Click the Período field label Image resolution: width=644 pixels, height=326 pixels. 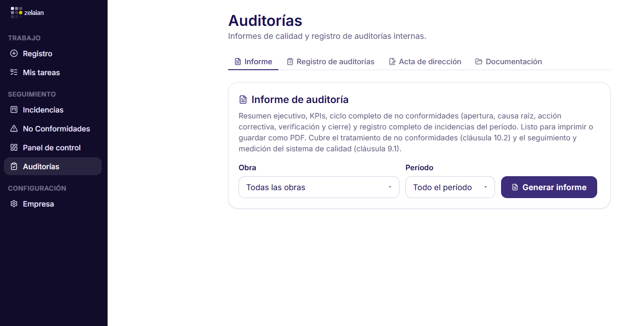pos(419,168)
